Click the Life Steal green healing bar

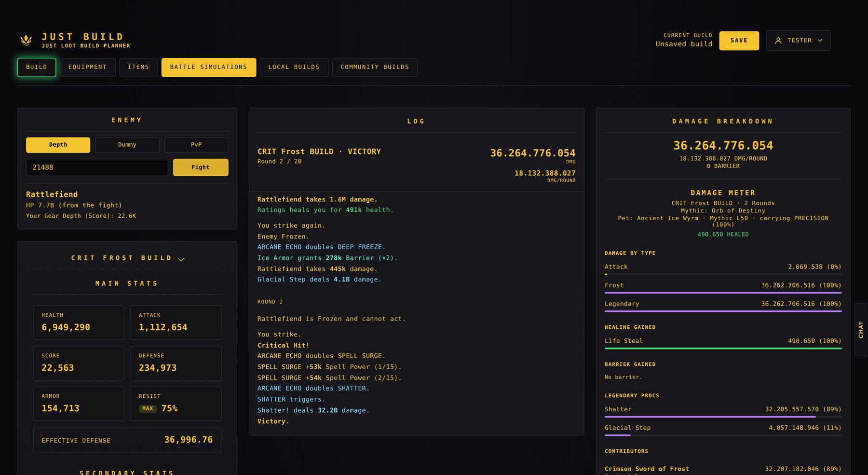pos(723,348)
